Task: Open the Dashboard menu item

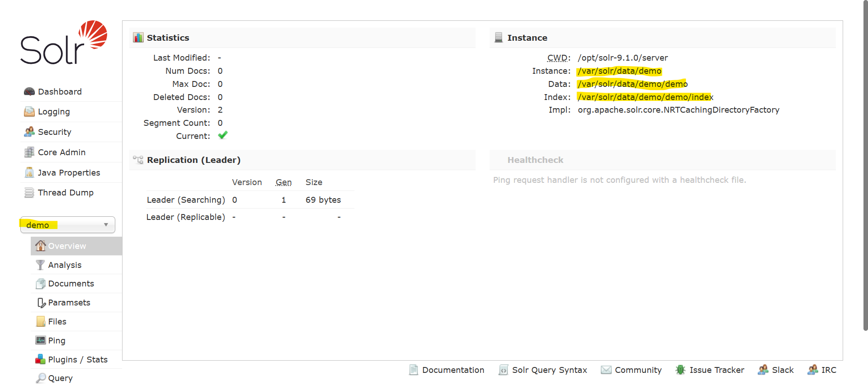Action: pos(71,91)
